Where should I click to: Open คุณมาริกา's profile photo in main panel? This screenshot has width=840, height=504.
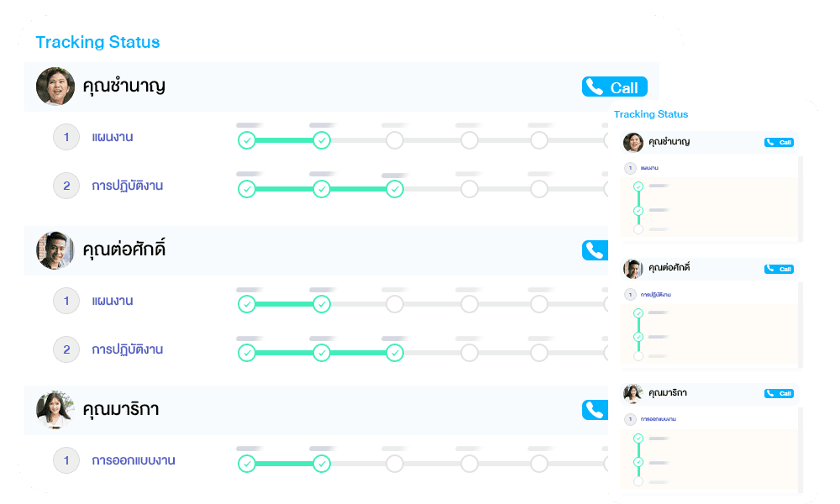point(55,410)
